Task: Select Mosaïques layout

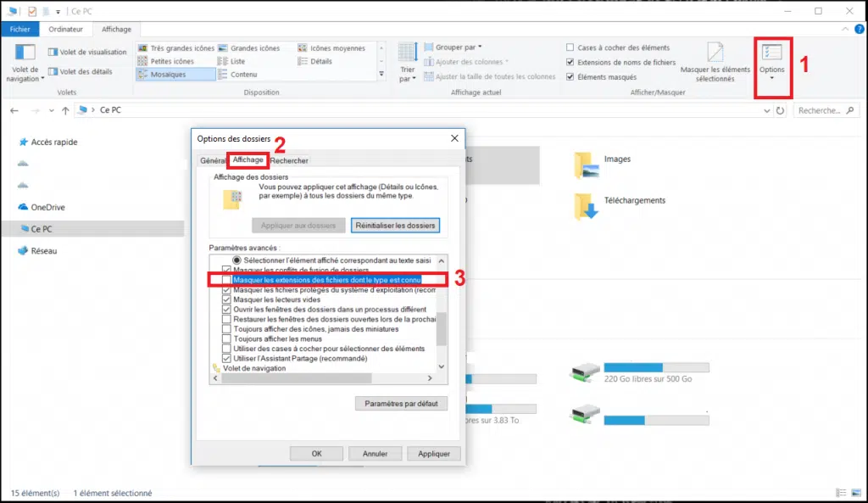Action: (175, 75)
